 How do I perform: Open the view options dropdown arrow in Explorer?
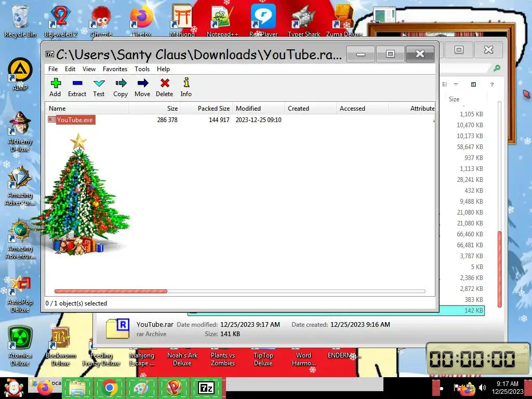pyautogui.click(x=456, y=84)
